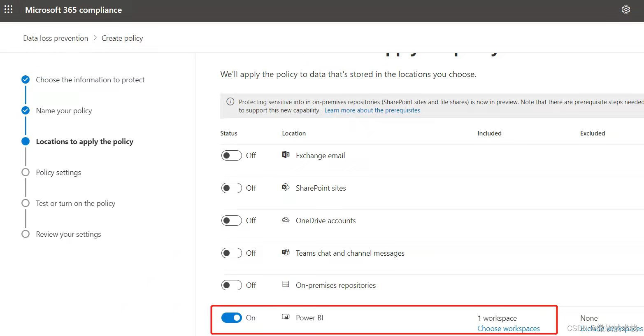The image size is (644, 336).
Task: Click the completed checkmark for Choose the information
Action: point(26,79)
